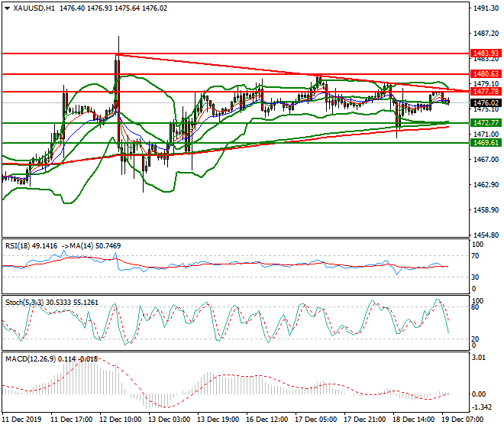Click the RSI scale value 30
504x428 pixels.
point(476,277)
